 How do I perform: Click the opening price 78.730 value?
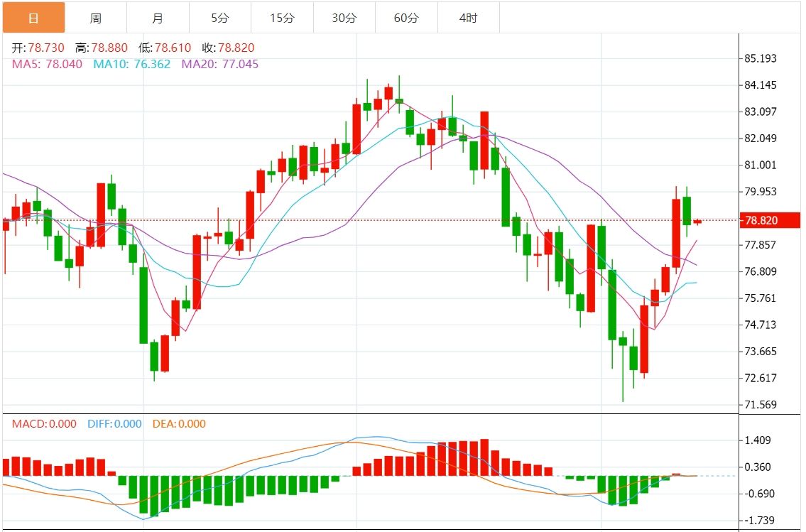46,48
